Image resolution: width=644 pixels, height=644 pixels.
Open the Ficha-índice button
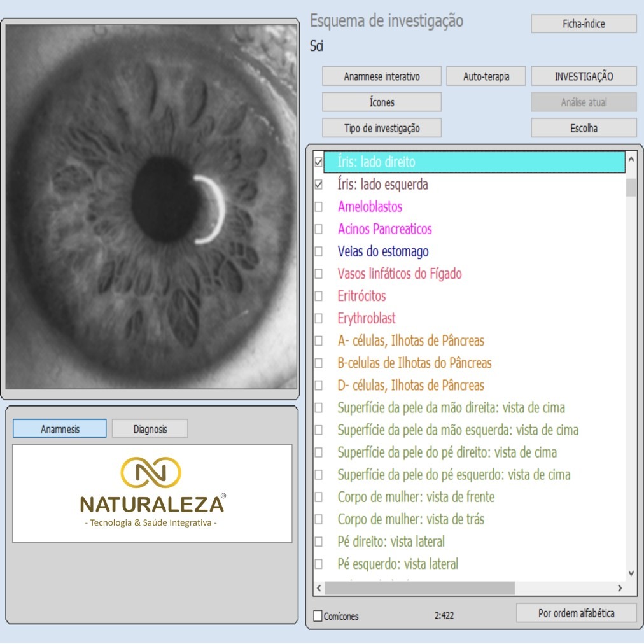(x=584, y=24)
